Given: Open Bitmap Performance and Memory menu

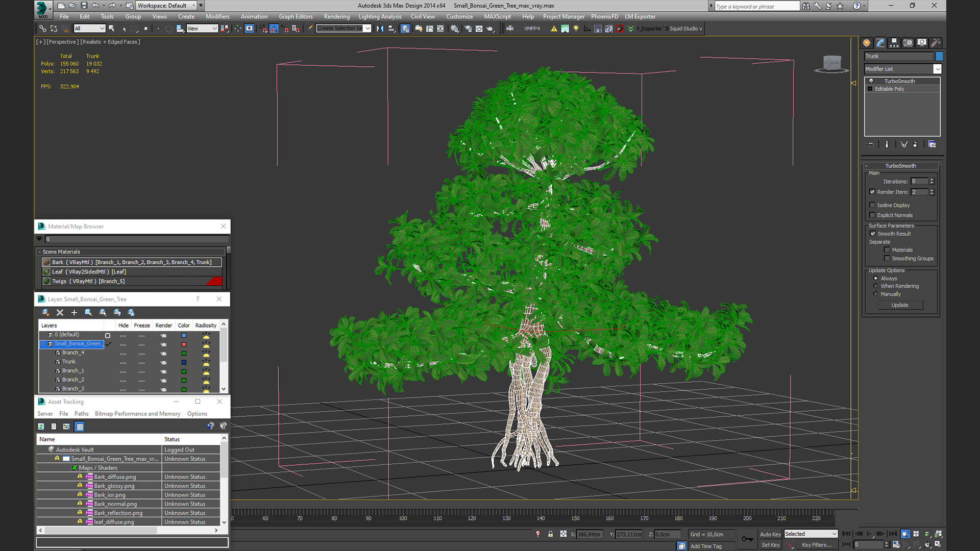Looking at the screenshot, I should 138,414.
